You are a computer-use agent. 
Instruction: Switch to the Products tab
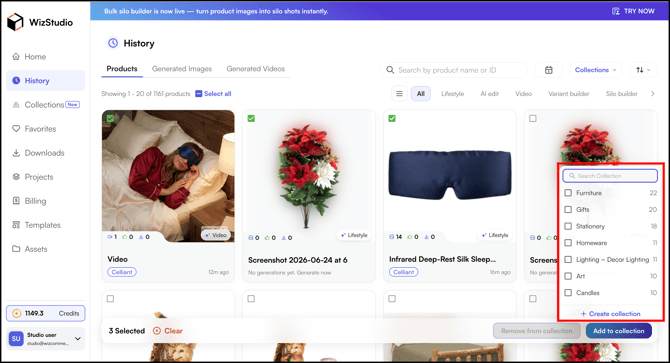[122, 69]
